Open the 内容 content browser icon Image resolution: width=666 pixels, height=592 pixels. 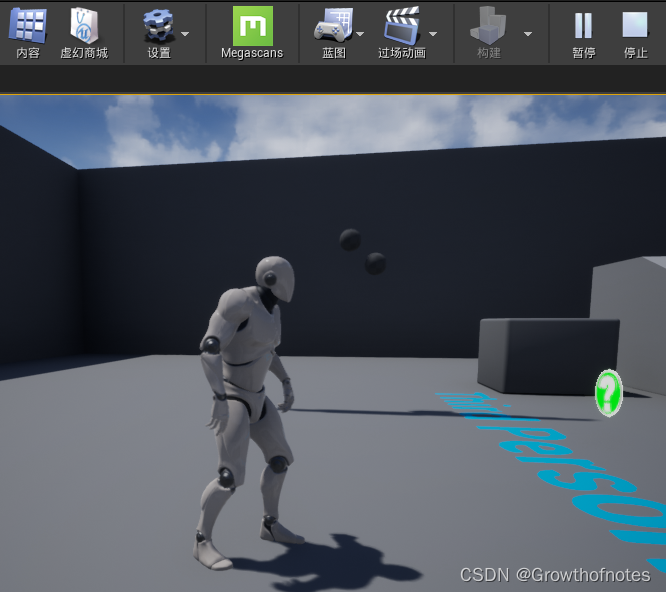pyautogui.click(x=28, y=26)
